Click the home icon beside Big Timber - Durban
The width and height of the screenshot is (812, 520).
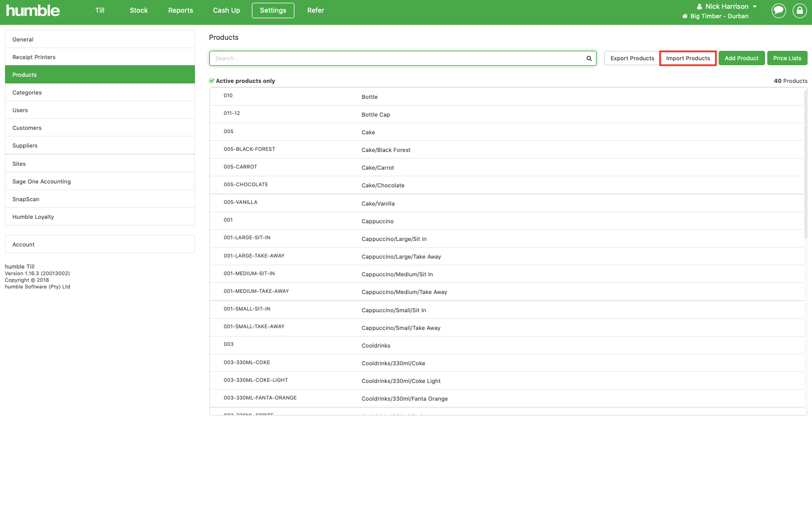684,16
